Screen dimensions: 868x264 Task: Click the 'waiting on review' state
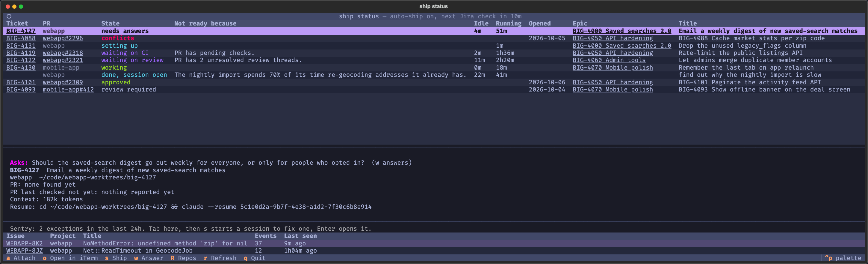click(132, 60)
